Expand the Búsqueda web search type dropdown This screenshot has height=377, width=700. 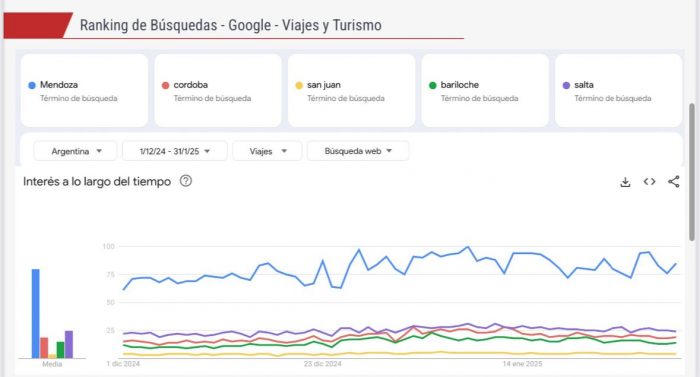click(x=358, y=151)
